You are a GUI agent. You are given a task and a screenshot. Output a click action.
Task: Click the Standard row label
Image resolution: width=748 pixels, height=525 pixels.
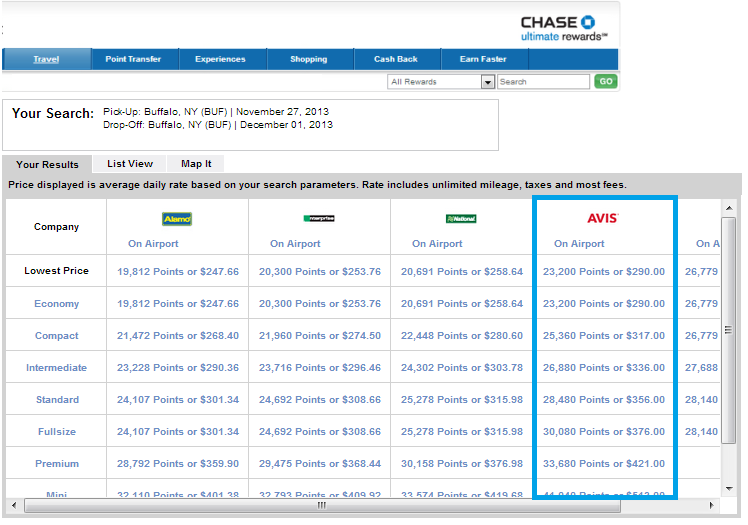pos(57,400)
